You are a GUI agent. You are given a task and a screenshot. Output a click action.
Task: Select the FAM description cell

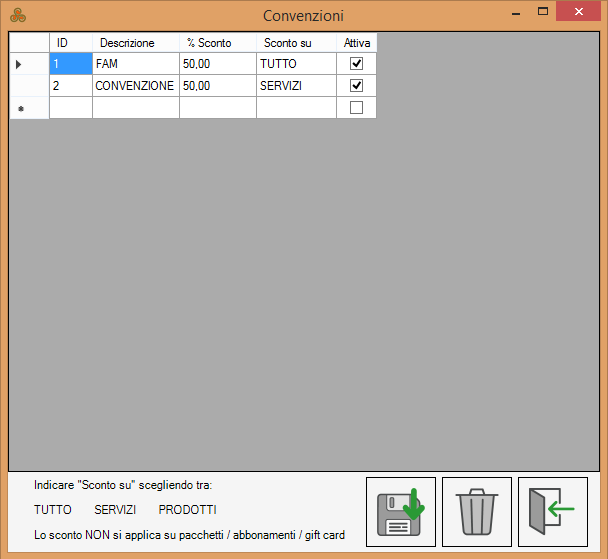click(x=135, y=63)
